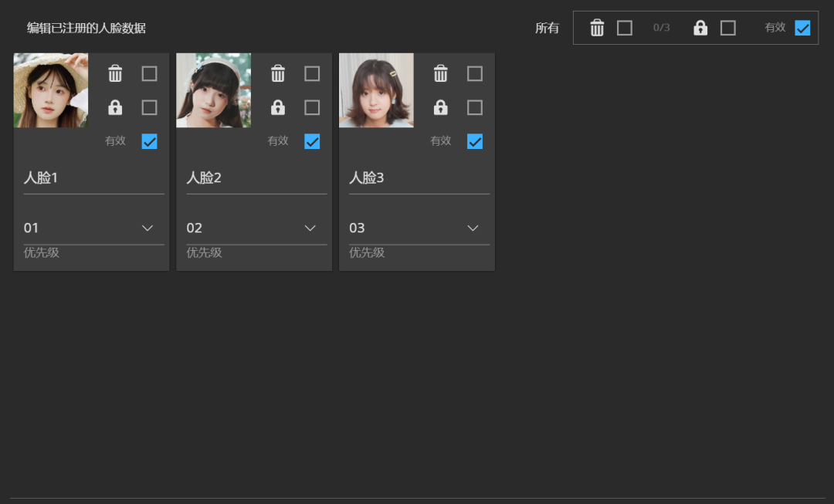
Task: Select the 人脸2 face thumbnail
Action: coord(214,90)
